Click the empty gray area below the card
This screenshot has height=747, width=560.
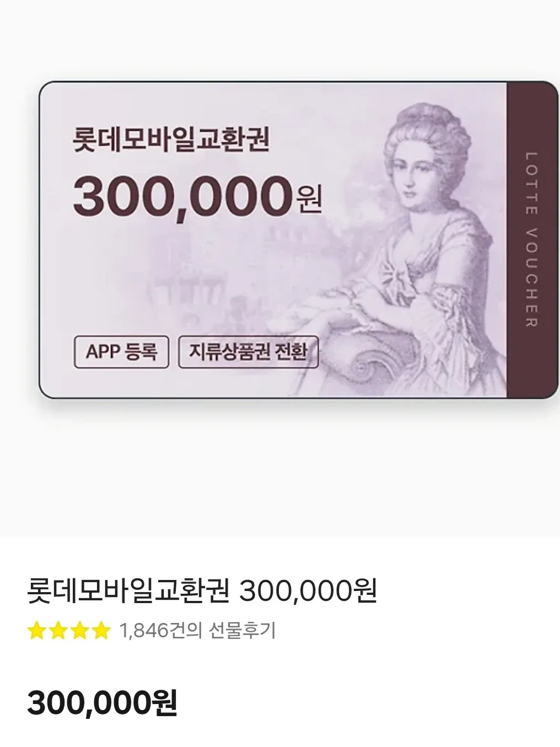(280, 469)
